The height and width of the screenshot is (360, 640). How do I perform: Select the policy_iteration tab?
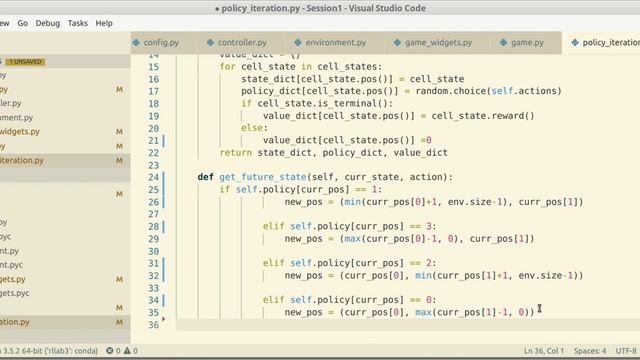pos(601,42)
